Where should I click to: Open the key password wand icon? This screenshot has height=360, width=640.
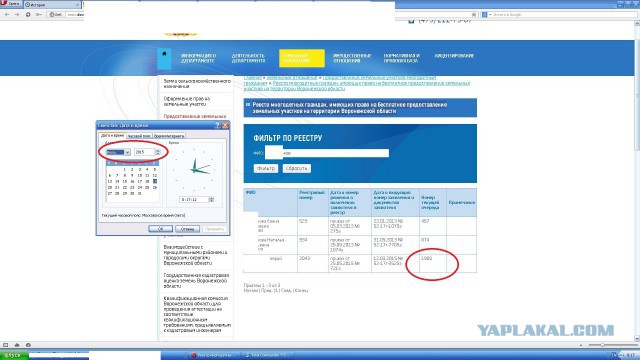38,14
